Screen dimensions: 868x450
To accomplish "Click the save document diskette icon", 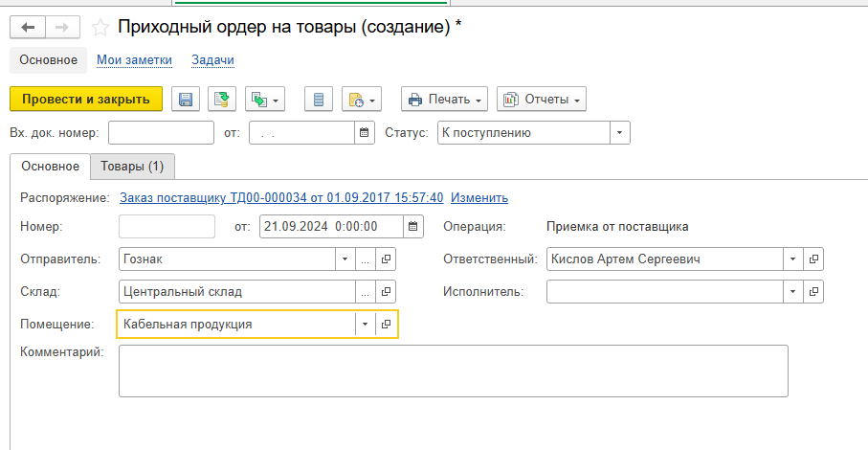I will click(186, 100).
